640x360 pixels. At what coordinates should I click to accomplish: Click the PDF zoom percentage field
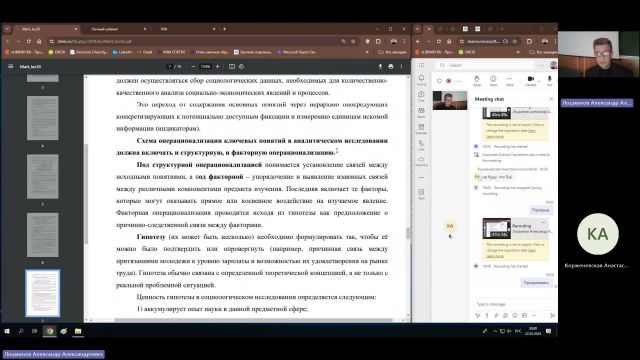[x=205, y=67]
